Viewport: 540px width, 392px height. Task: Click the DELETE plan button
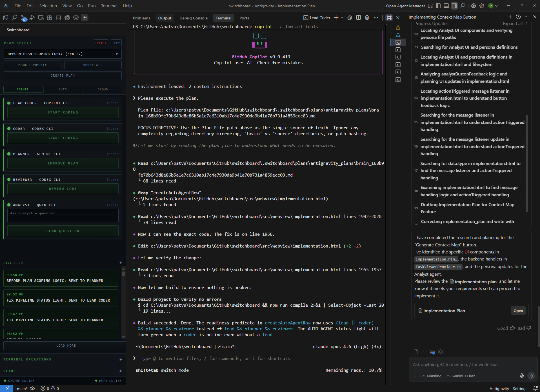101,43
